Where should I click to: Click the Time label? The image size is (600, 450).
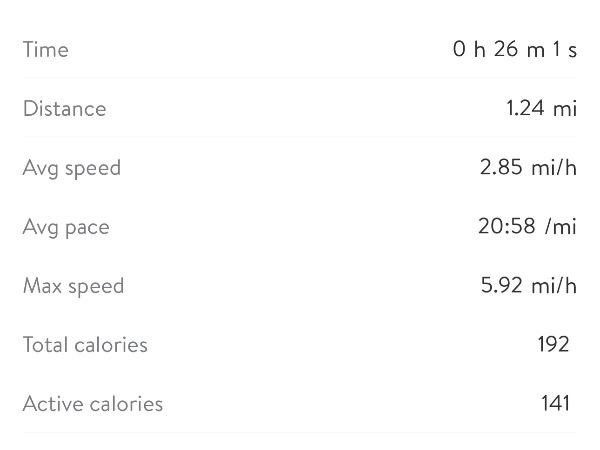pyautogui.click(x=46, y=49)
